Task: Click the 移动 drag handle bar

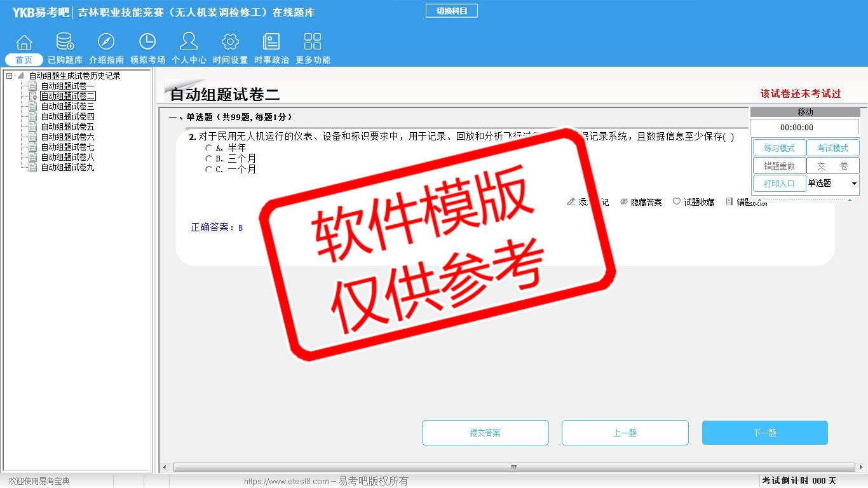Action: (805, 112)
